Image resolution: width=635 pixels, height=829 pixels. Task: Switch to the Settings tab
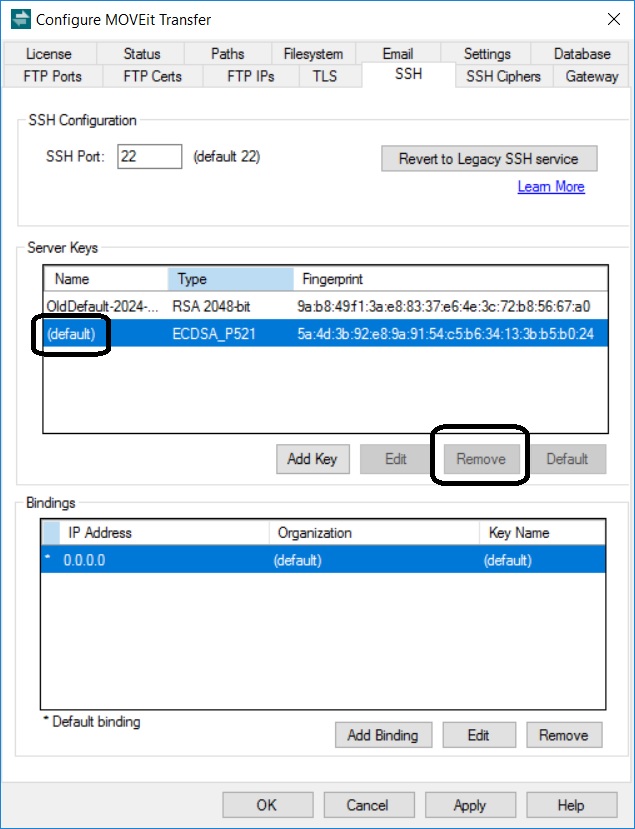click(487, 54)
